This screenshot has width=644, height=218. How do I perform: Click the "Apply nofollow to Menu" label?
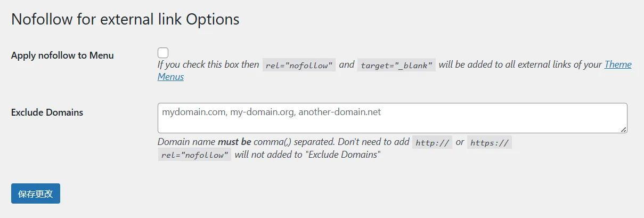[62, 55]
